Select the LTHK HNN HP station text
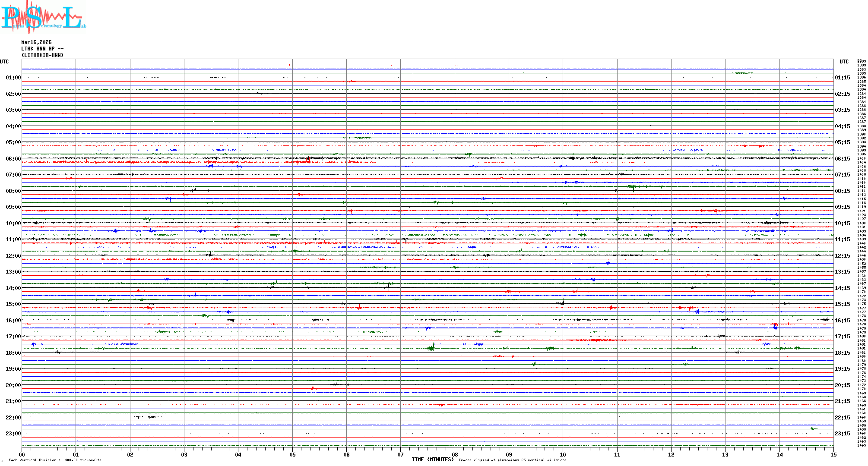 (42, 49)
